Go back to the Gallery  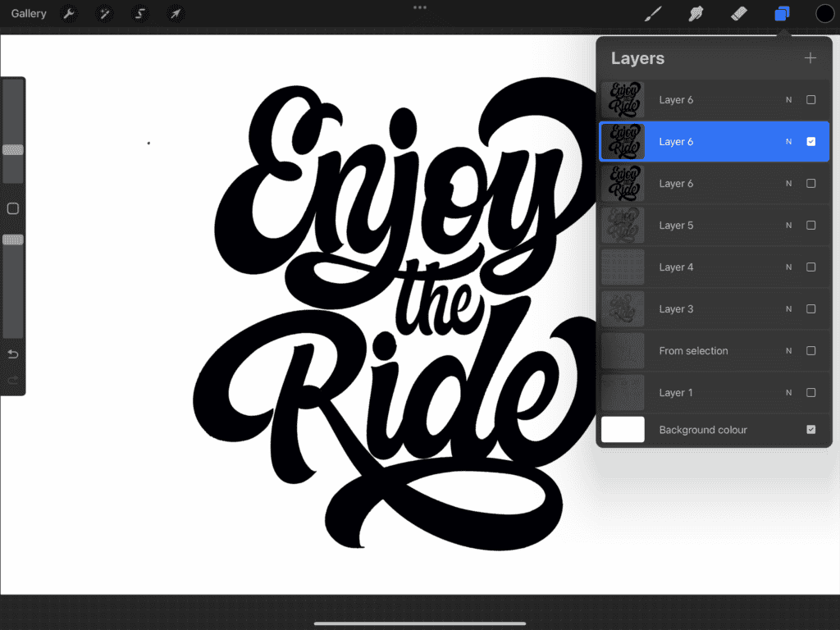28,13
